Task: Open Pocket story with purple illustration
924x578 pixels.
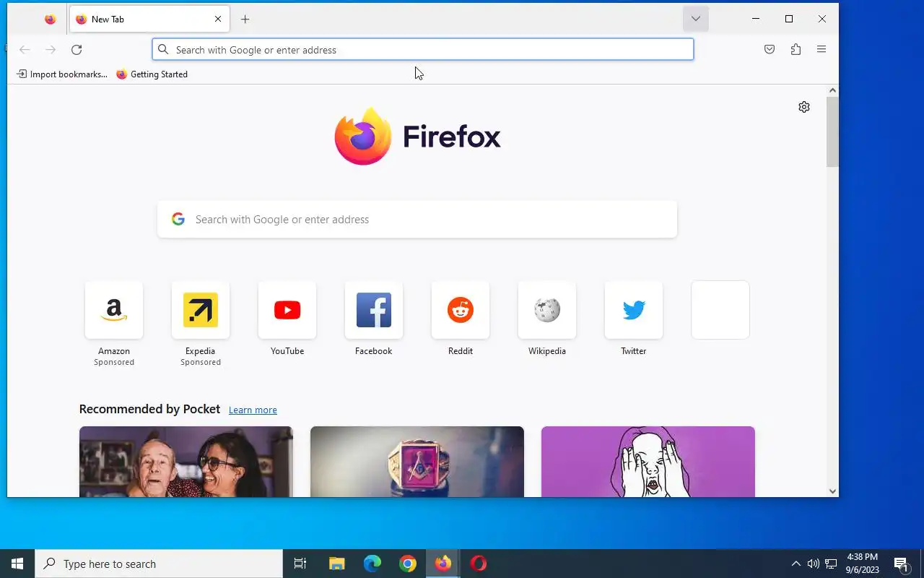Action: tap(648, 462)
